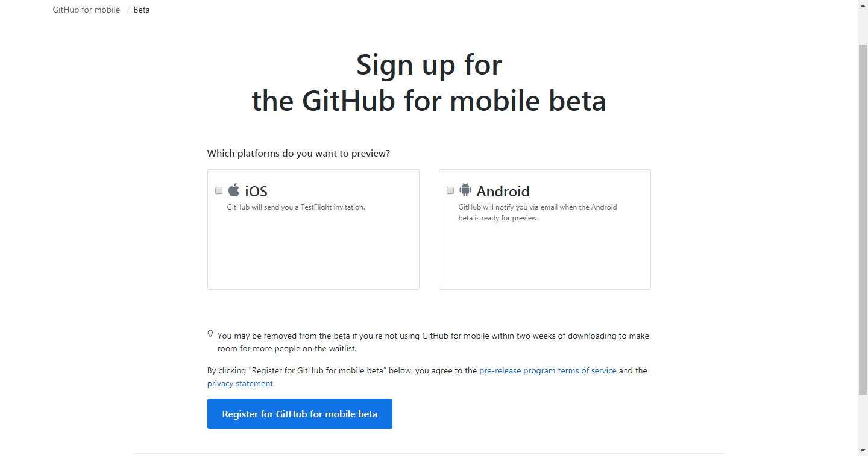
Task: Click the Apple logo icon
Action: point(234,190)
